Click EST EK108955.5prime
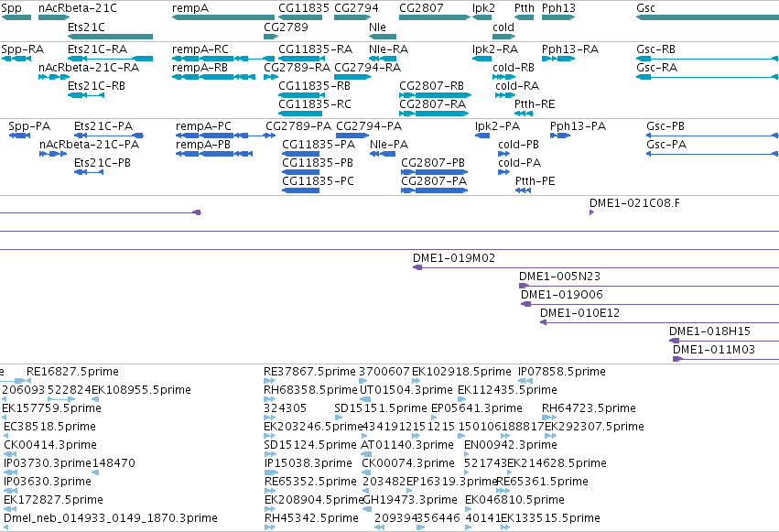Viewport: 779px width, 532px height. [x=95, y=399]
